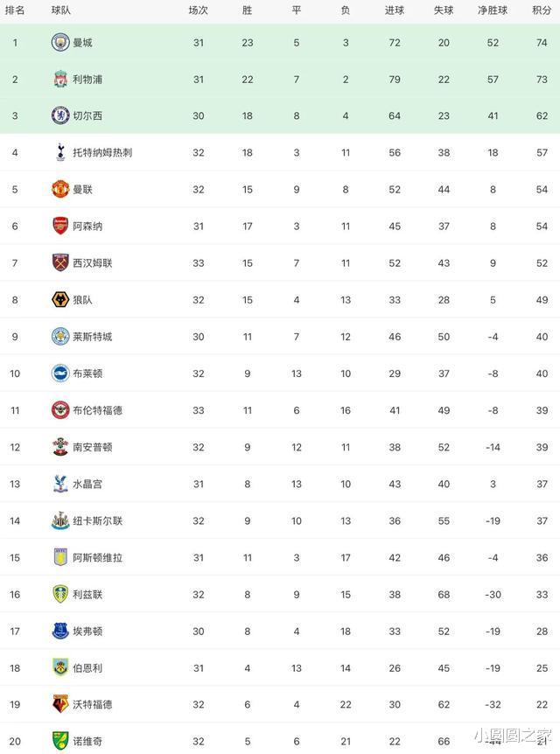This screenshot has height=754, width=560.
Task: Open the Chelsea crest icon
Action: [x=60, y=115]
